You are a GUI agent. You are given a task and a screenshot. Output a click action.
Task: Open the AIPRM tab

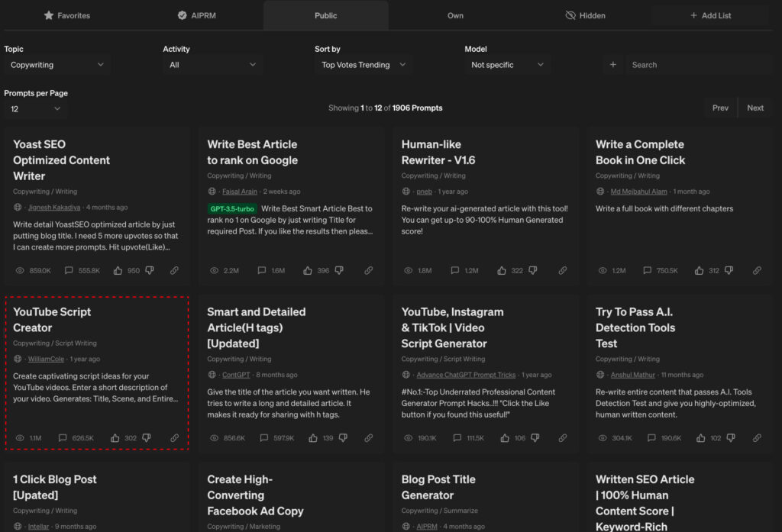point(196,15)
